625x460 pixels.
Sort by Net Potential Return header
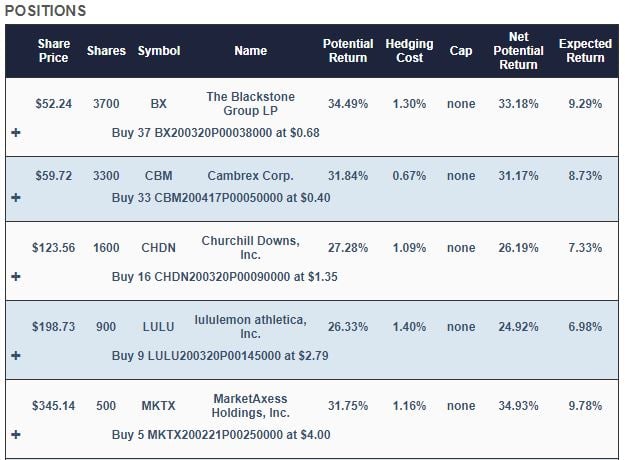click(x=519, y=51)
